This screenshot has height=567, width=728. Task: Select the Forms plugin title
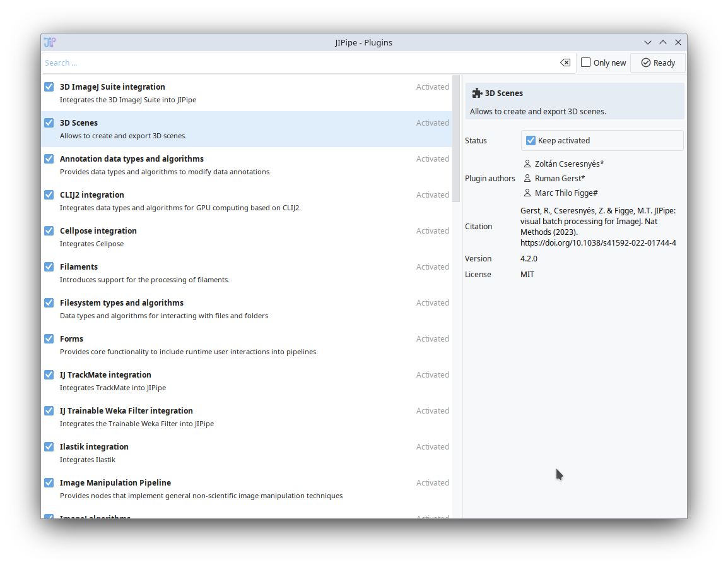(x=71, y=339)
